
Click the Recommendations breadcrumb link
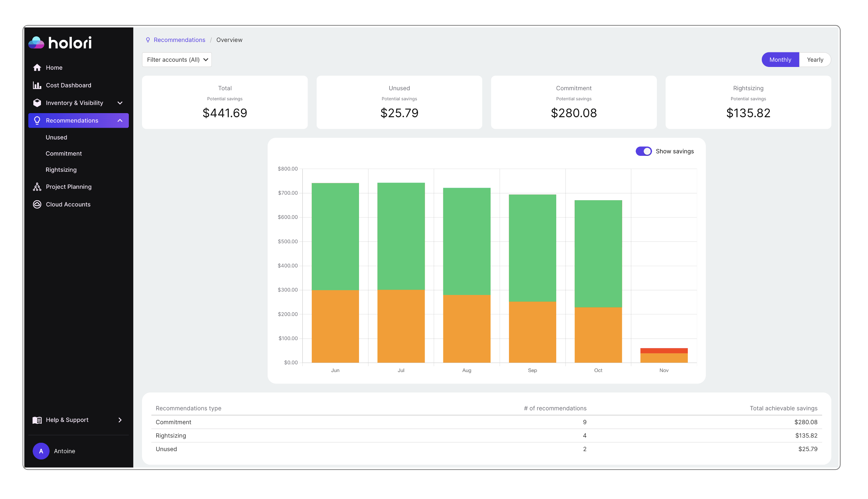click(x=180, y=40)
